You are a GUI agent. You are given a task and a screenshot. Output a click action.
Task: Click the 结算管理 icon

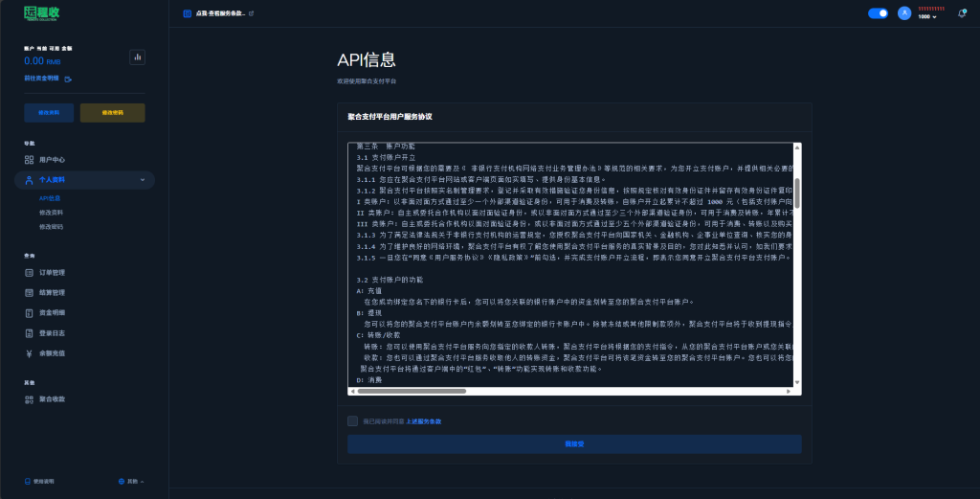click(x=29, y=293)
